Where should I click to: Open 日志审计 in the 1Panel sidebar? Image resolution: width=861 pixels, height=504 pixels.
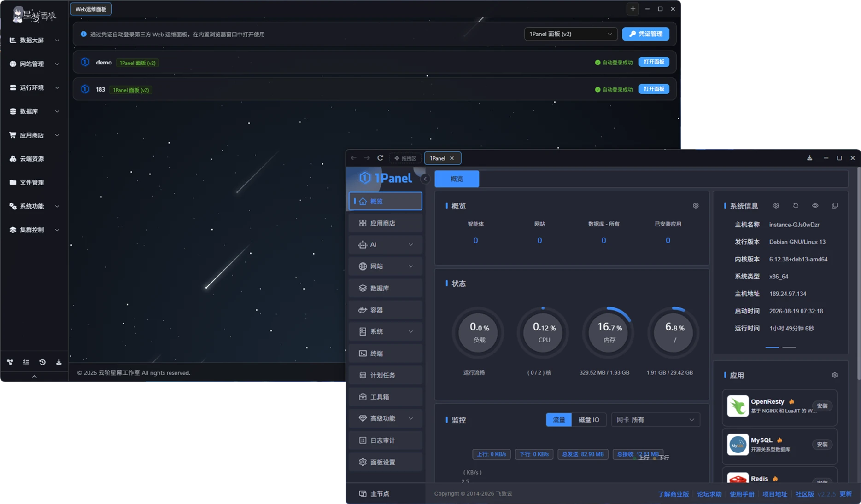386,440
